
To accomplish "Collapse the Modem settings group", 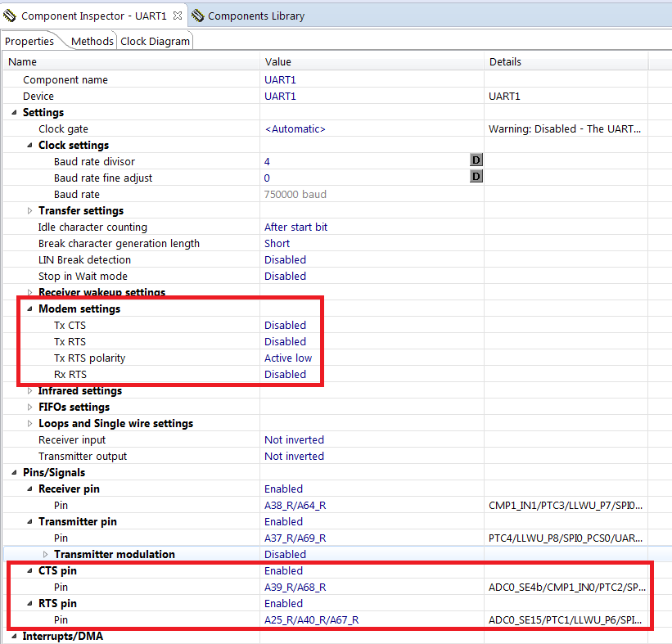I will [x=29, y=309].
